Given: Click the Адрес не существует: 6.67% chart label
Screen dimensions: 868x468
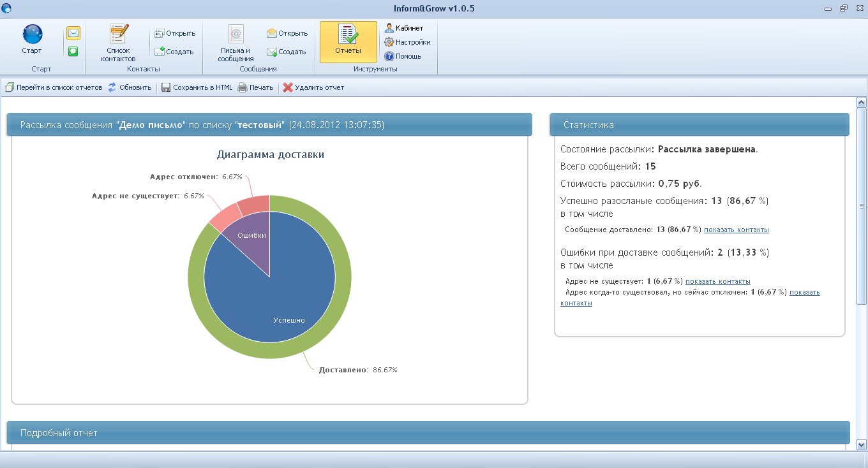Looking at the screenshot, I should tap(147, 196).
